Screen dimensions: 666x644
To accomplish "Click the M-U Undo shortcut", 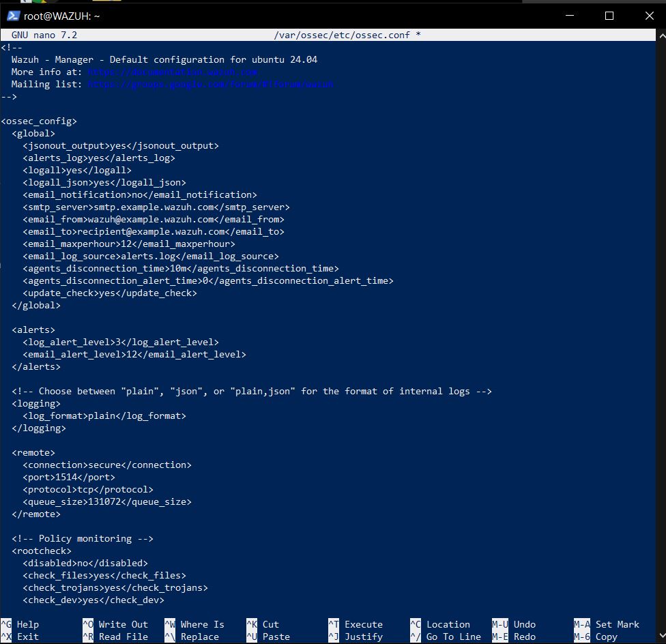I will pos(514,624).
